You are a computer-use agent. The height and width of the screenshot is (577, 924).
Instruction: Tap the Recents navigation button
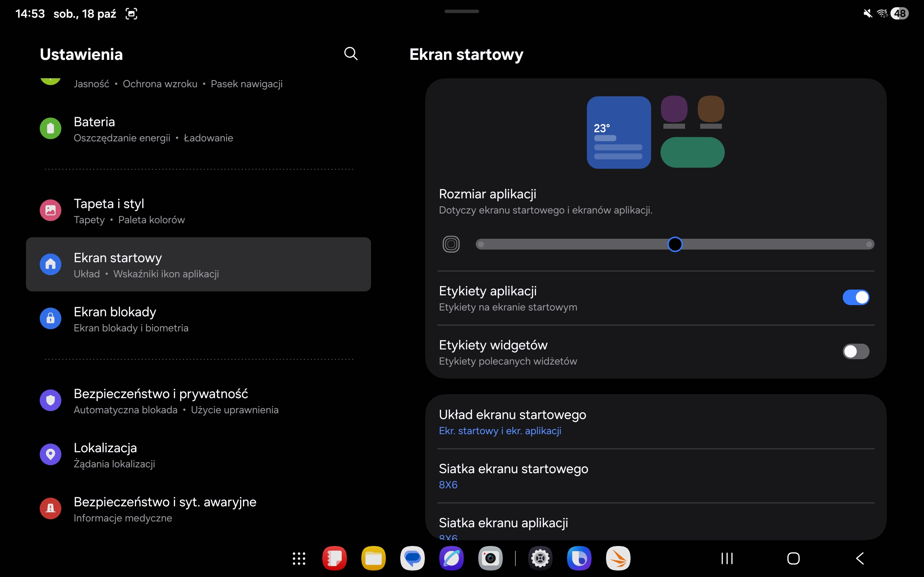tap(727, 558)
